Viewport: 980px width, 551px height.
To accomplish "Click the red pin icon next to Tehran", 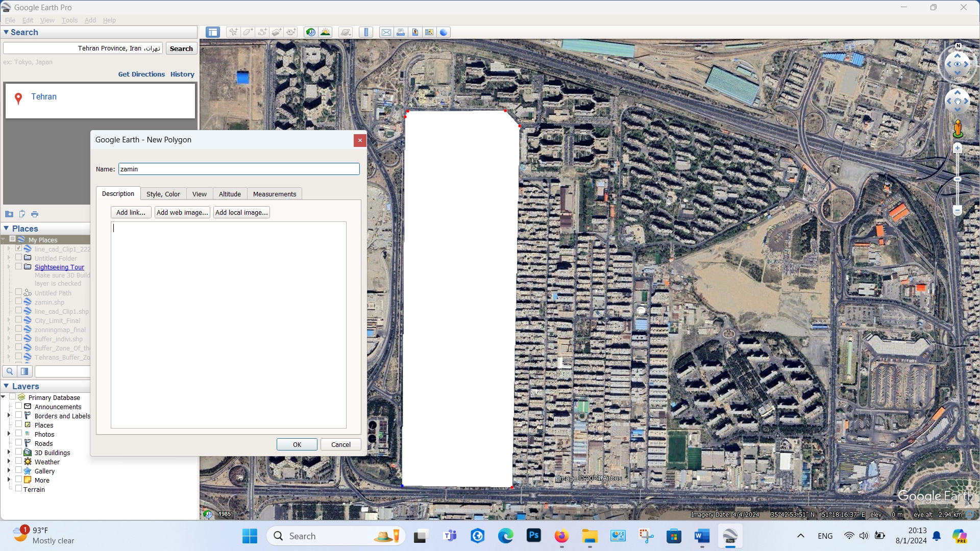I will [18, 98].
